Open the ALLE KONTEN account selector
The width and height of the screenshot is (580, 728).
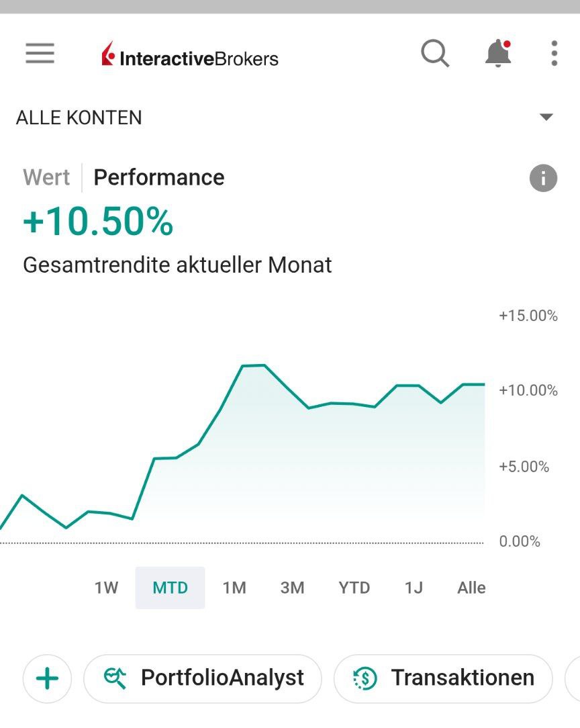[79, 118]
